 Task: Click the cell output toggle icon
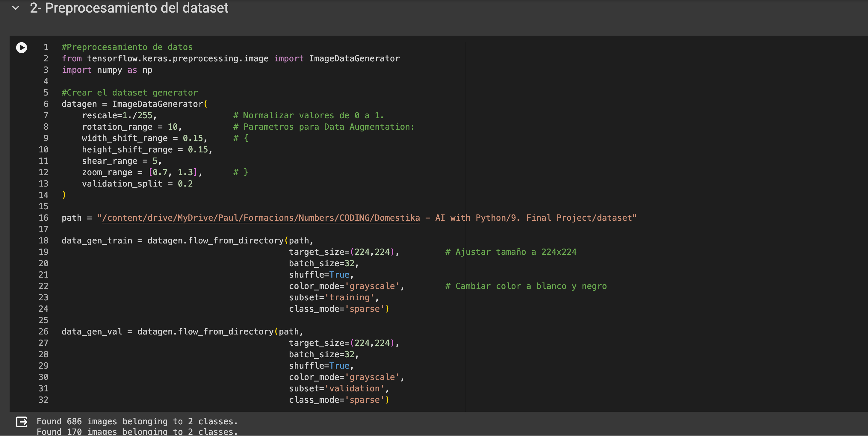(x=22, y=422)
